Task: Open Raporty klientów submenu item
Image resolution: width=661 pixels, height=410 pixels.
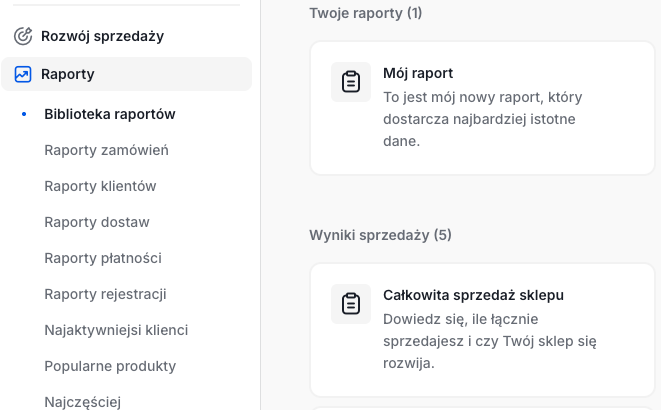Action: coord(100,186)
